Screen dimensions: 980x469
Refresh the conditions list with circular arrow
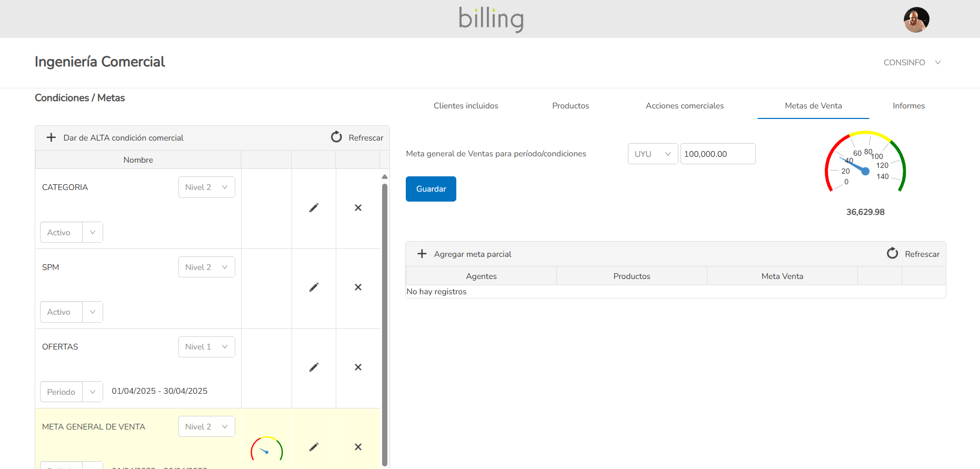click(x=336, y=137)
